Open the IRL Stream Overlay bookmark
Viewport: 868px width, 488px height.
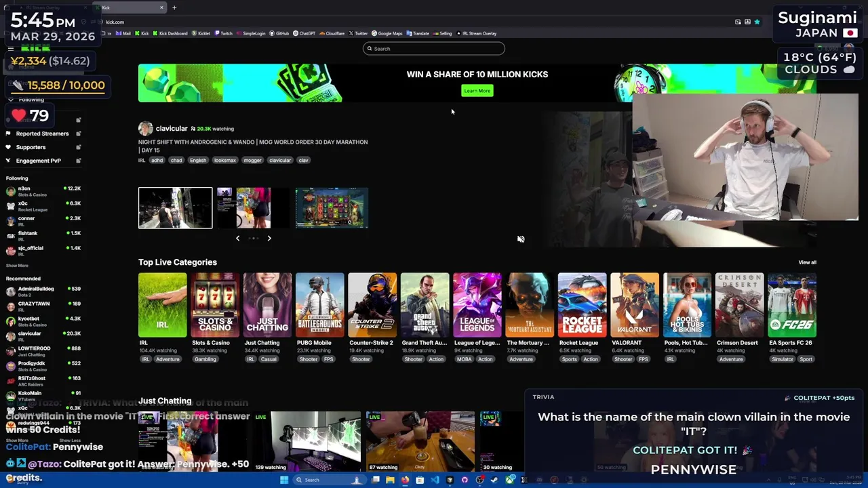(477, 33)
